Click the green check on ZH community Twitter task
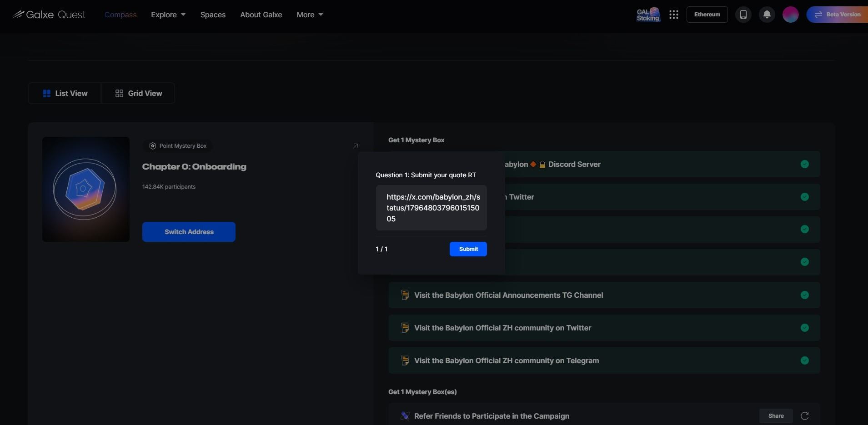The width and height of the screenshot is (868, 425). click(x=805, y=328)
